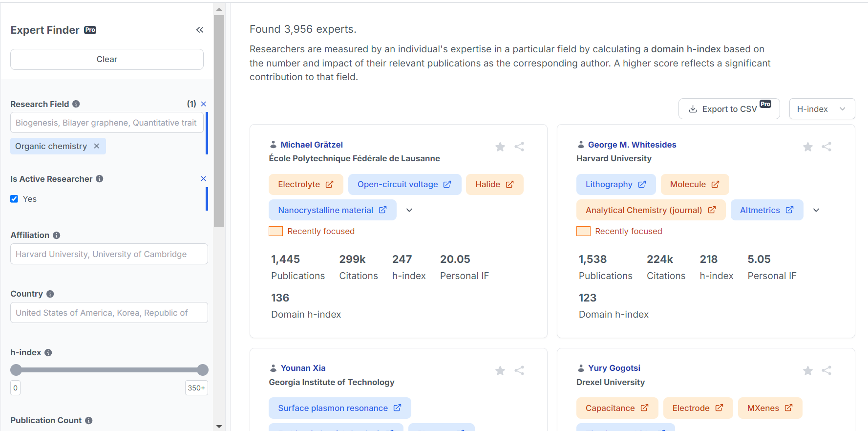Share Yury Gogotsi's card
Viewport: 868px width, 431px height.
tap(826, 370)
